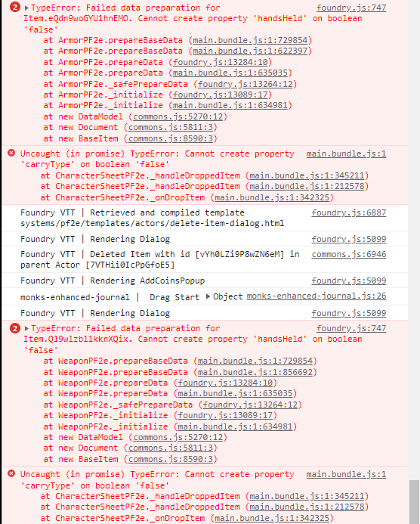The image size is (420, 524).
Task: Open foundry.js:13089:17 on ArmorPF2e._initialize
Action: click(221, 95)
